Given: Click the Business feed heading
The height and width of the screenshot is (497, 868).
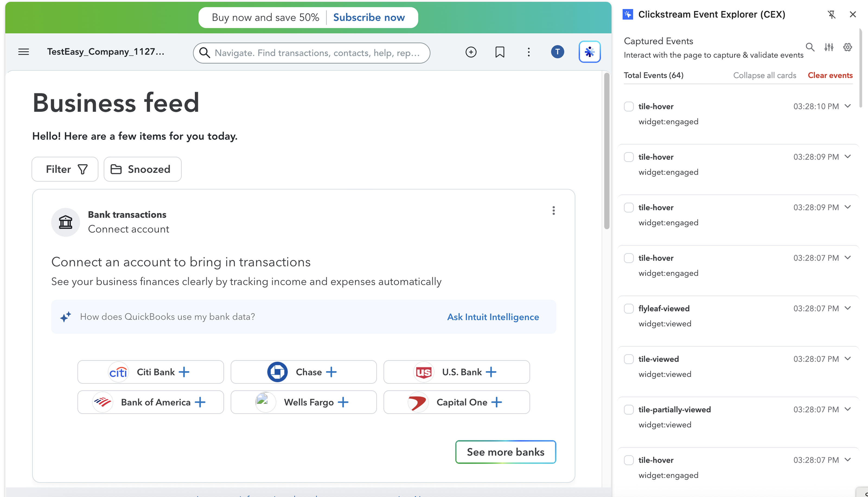Looking at the screenshot, I should point(116,103).
